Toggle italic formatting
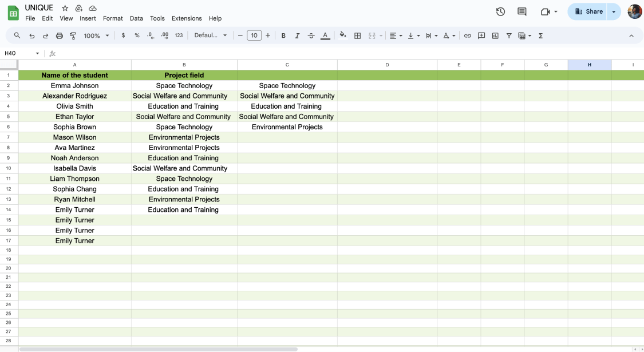Viewport: 644px width, 352px height. (x=297, y=35)
